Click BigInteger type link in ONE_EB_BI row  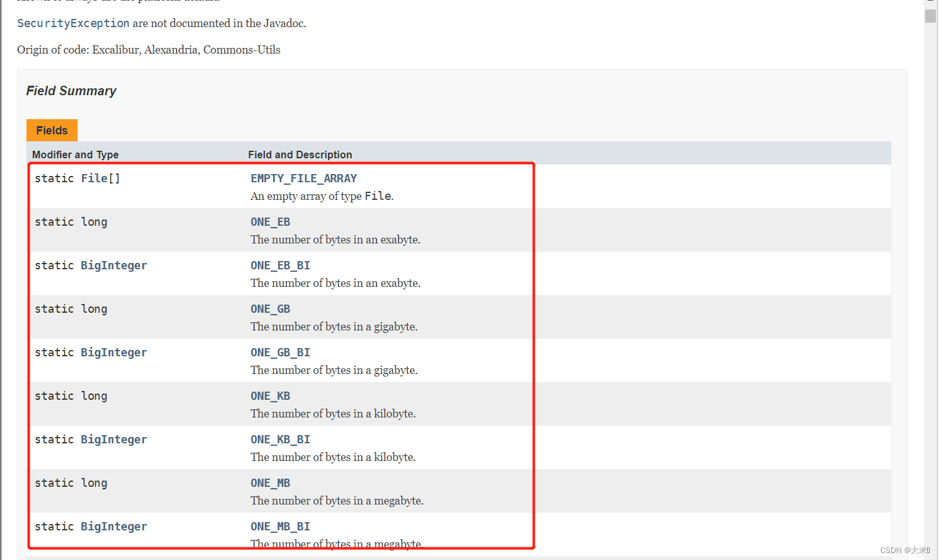[114, 265]
